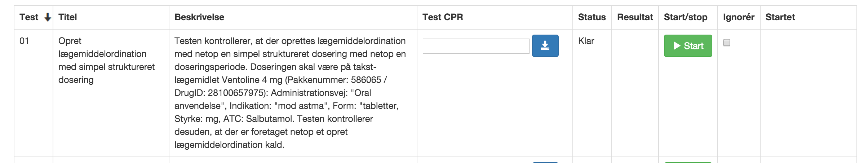Image resolution: width=868 pixels, height=163 pixels.
Task: Click the Beskrivelse column header
Action: 199,17
